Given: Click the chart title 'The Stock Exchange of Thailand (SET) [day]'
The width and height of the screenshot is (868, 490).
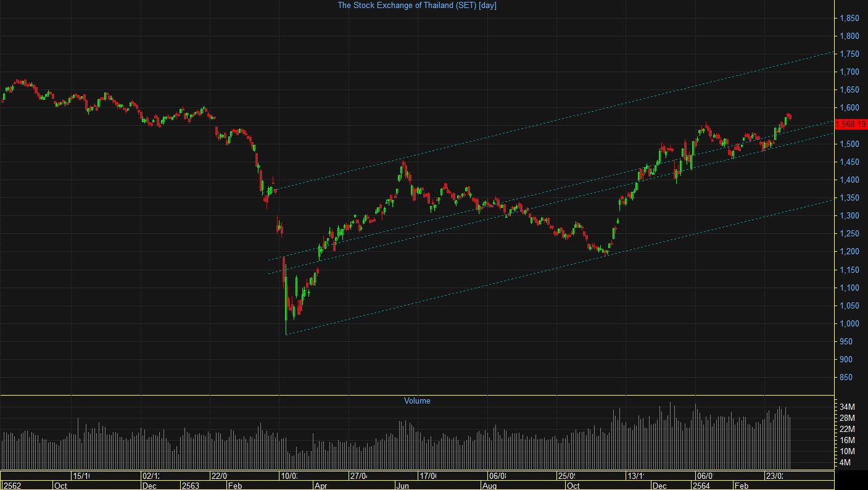Looking at the screenshot, I should pyautogui.click(x=417, y=5).
